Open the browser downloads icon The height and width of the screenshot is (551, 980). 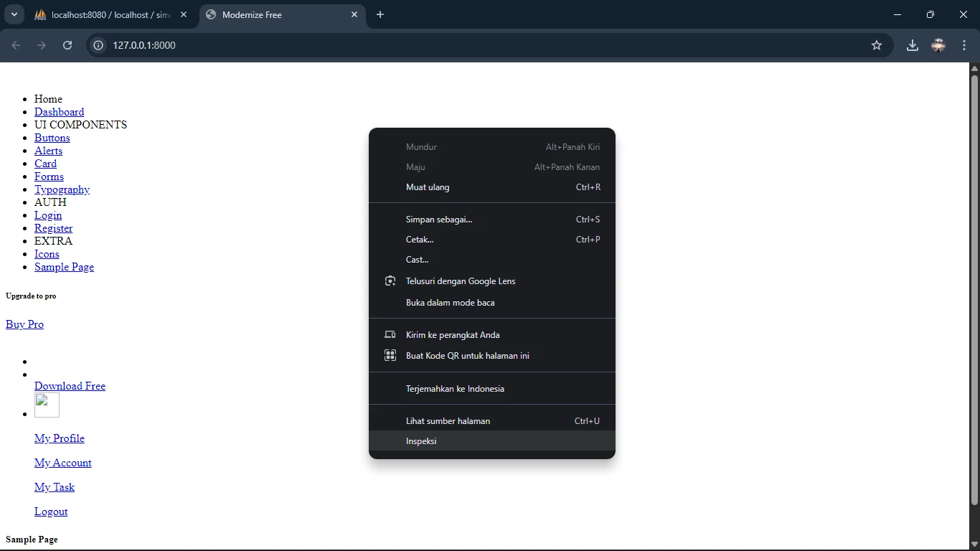912,45
